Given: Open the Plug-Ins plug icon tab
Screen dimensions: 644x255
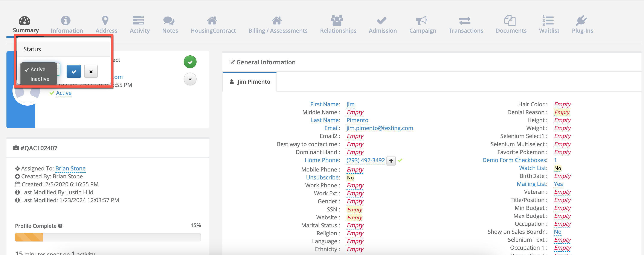Looking at the screenshot, I should (x=581, y=20).
